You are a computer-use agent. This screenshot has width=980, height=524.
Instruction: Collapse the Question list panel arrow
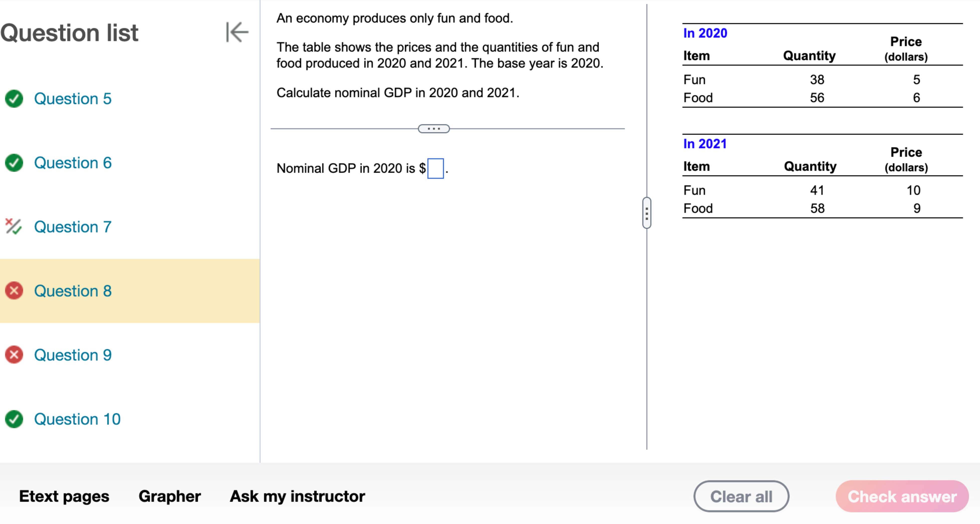click(237, 32)
